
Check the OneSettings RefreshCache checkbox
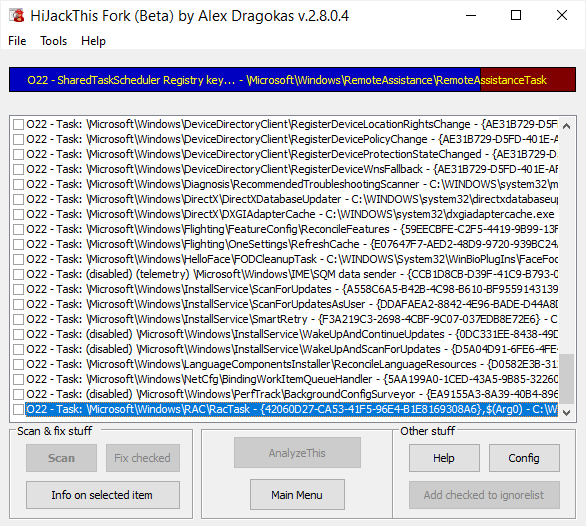click(18, 244)
